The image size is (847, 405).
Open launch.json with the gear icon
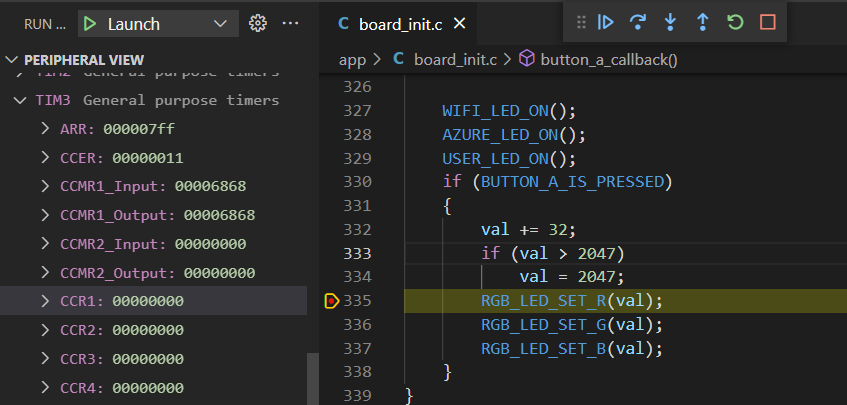[258, 23]
